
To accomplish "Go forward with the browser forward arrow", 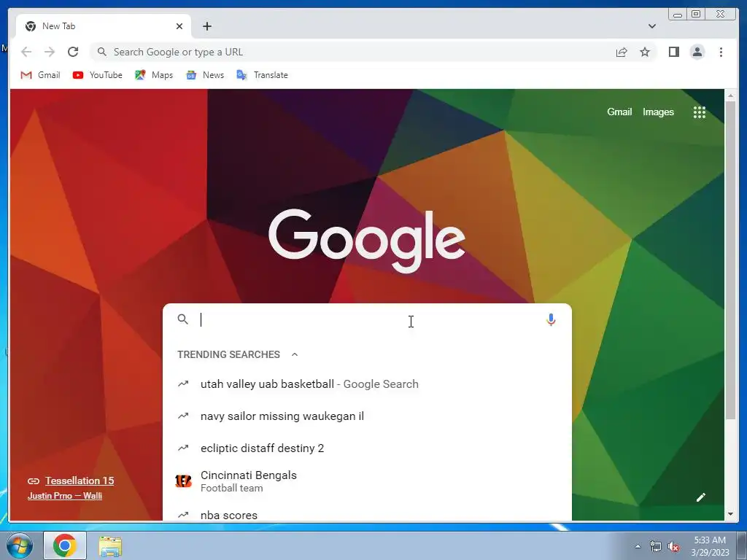I will 49,52.
